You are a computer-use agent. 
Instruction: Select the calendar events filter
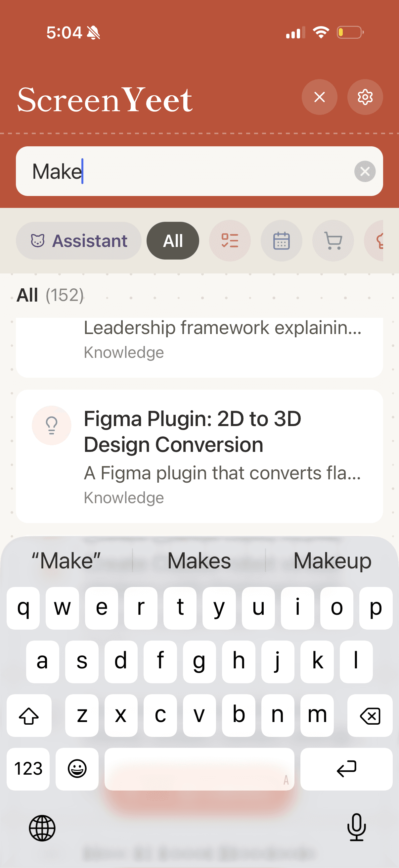click(282, 241)
